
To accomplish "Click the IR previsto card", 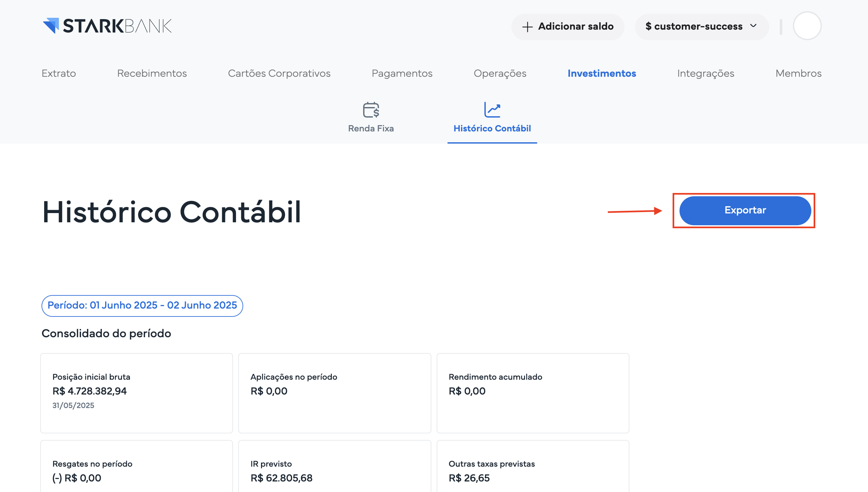I will (334, 466).
